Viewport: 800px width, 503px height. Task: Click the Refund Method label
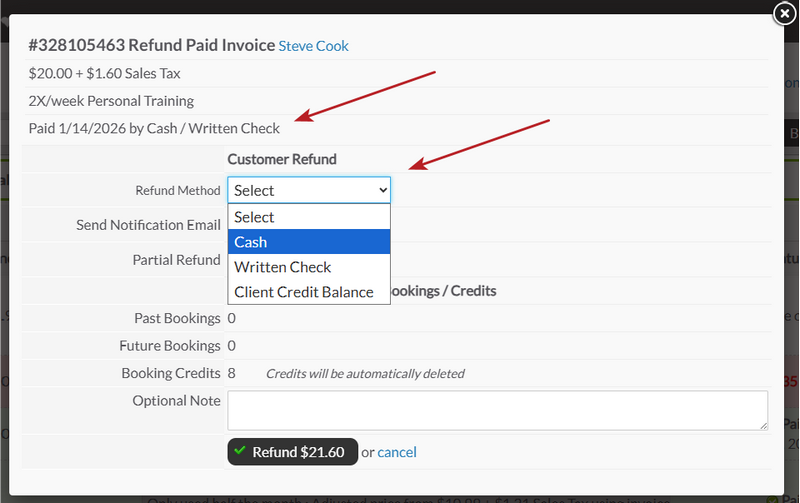[x=178, y=191]
